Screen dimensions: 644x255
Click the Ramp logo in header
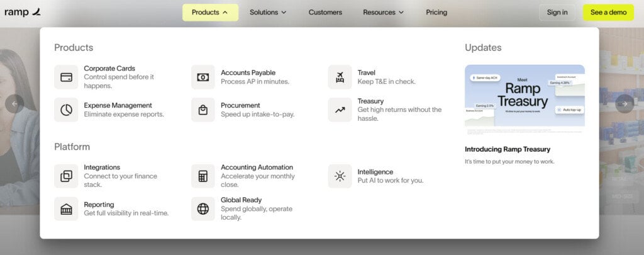tap(23, 13)
